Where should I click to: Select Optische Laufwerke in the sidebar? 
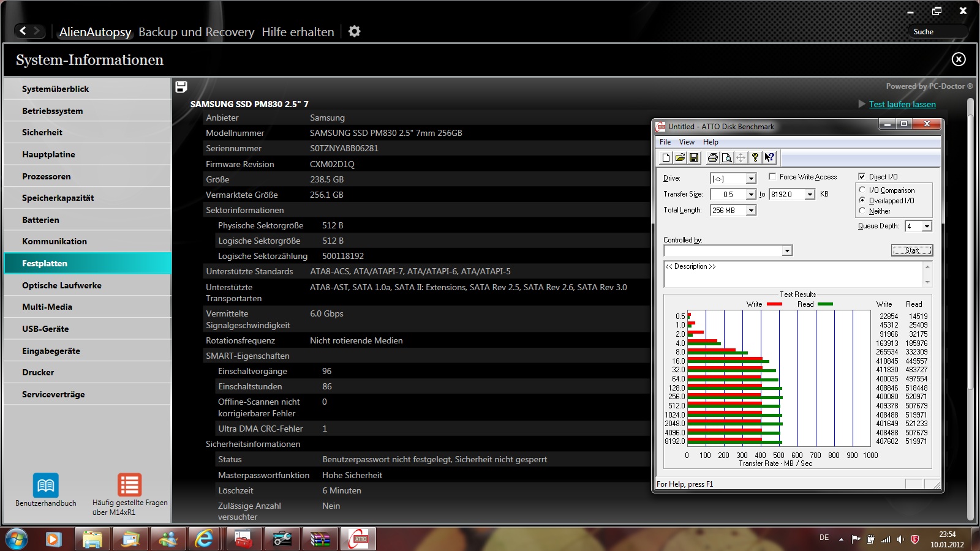point(88,285)
